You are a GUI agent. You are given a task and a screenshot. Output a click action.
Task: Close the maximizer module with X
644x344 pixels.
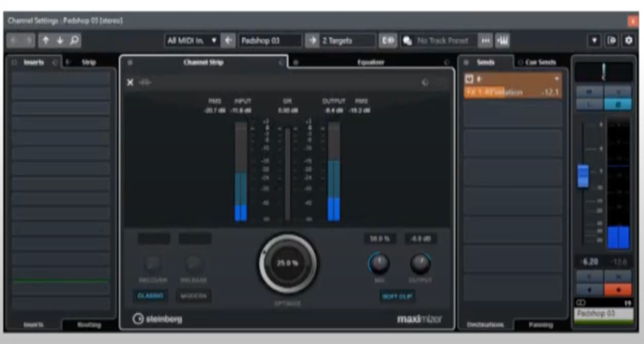coord(130,82)
